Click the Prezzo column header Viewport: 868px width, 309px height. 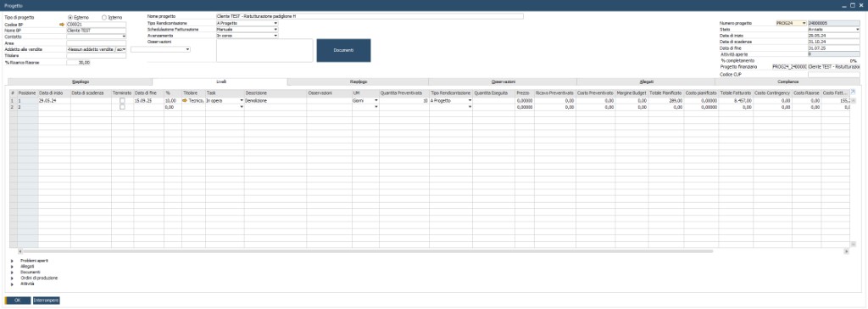pyautogui.click(x=524, y=93)
